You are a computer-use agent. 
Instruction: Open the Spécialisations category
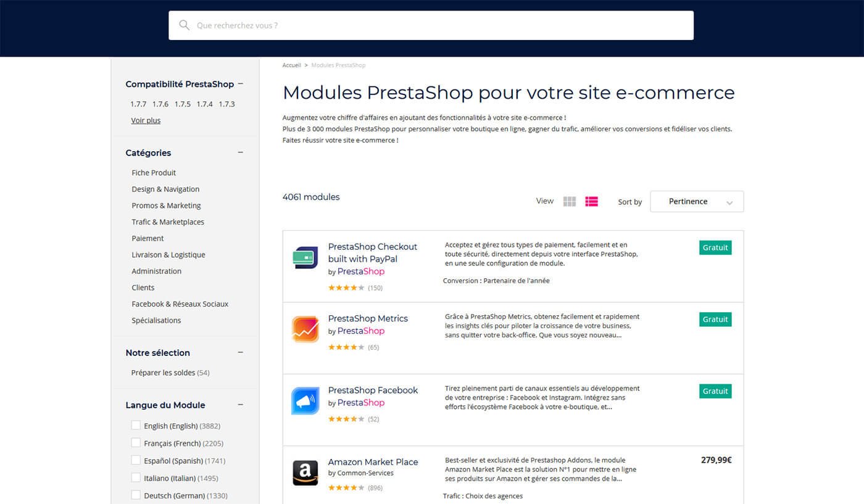(156, 320)
